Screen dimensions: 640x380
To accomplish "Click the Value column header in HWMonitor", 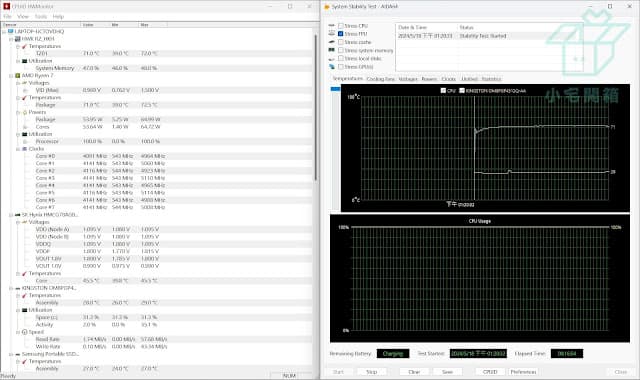I will (96, 25).
